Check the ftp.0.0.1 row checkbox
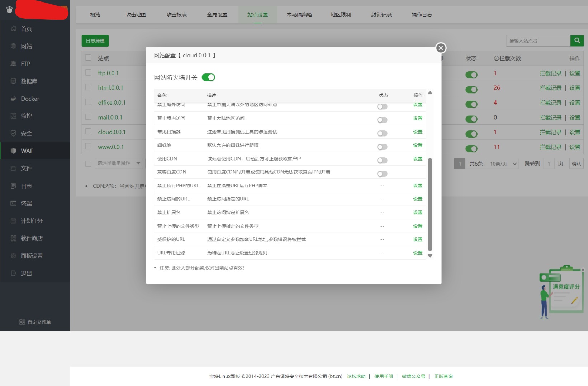This screenshot has width=588, height=386. click(x=88, y=72)
